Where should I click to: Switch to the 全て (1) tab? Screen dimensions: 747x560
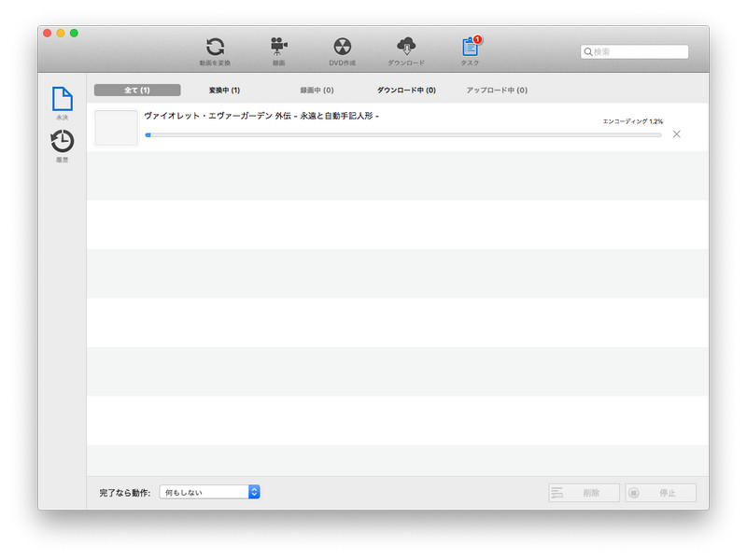(x=137, y=90)
